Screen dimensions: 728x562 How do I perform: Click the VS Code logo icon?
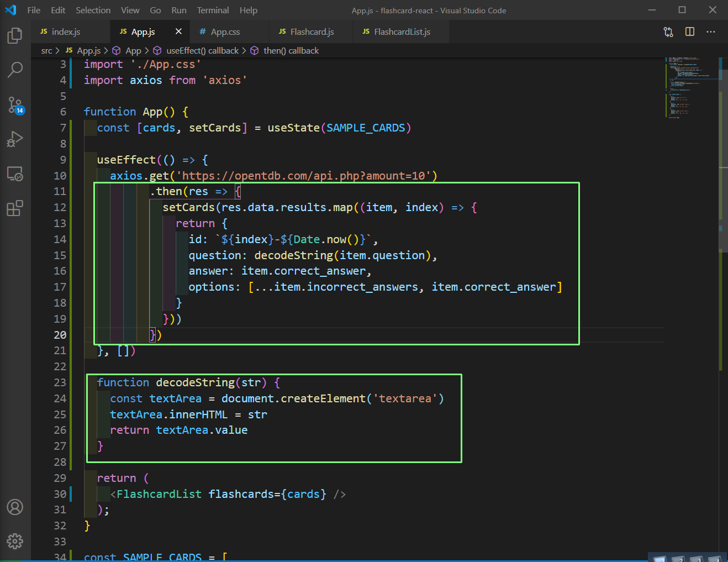click(10, 10)
